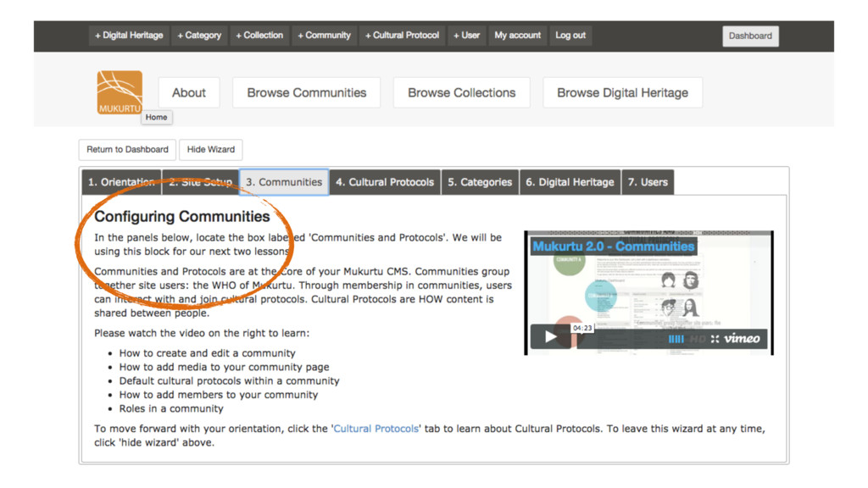Screen dimensions: 868x488
Task: Click Return to Dashboard button
Action: tap(127, 149)
